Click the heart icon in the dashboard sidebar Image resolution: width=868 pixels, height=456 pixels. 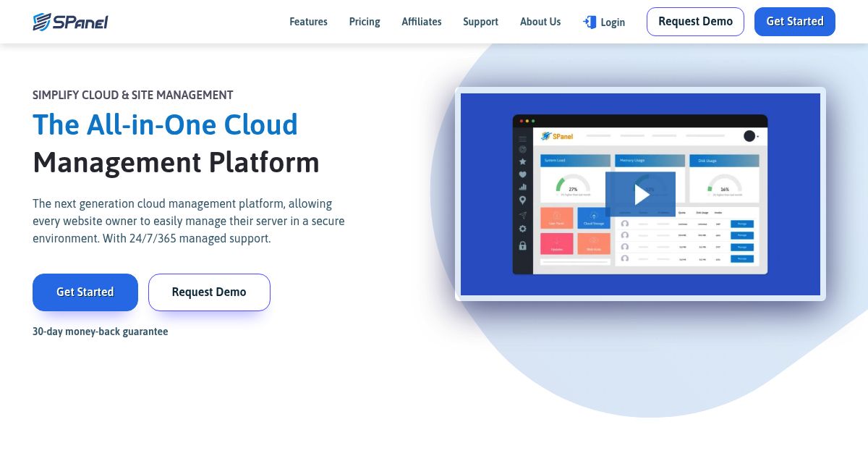pyautogui.click(x=522, y=175)
